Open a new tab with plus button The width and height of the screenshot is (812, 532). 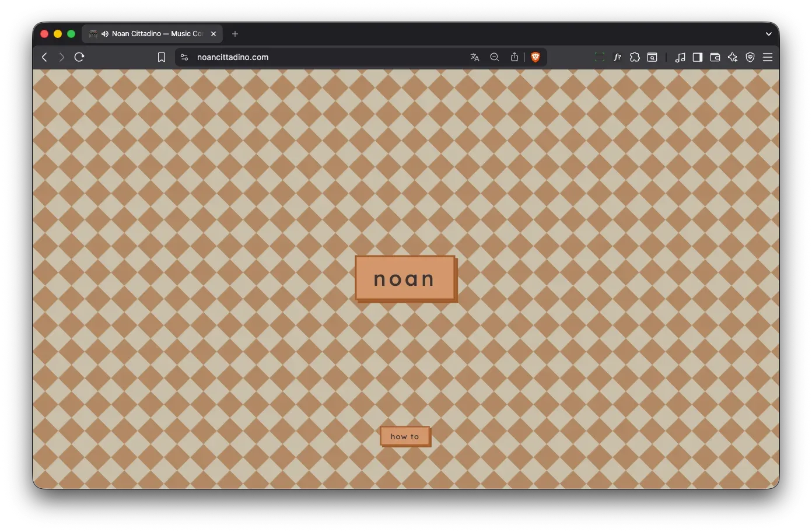click(x=235, y=34)
